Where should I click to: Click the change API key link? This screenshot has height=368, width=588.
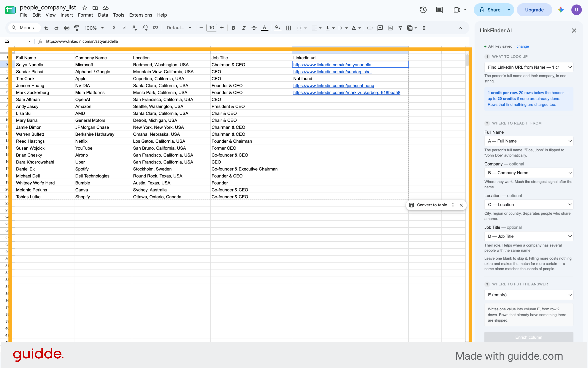click(523, 46)
